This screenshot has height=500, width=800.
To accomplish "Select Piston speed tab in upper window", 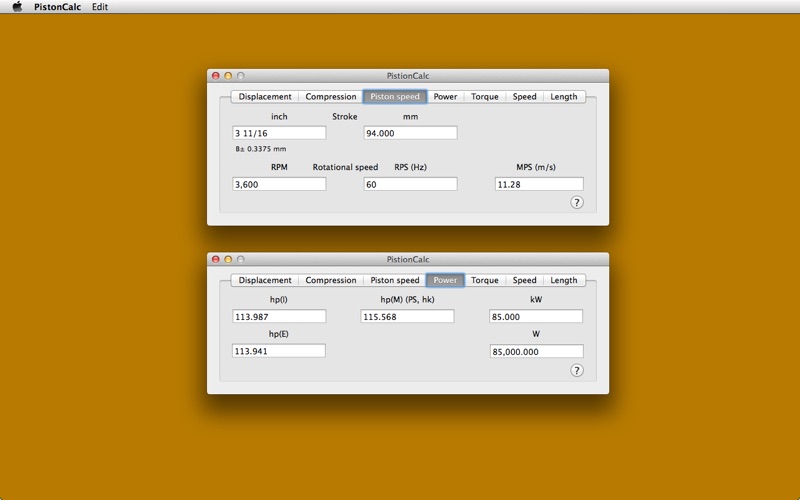I will pyautogui.click(x=395, y=96).
